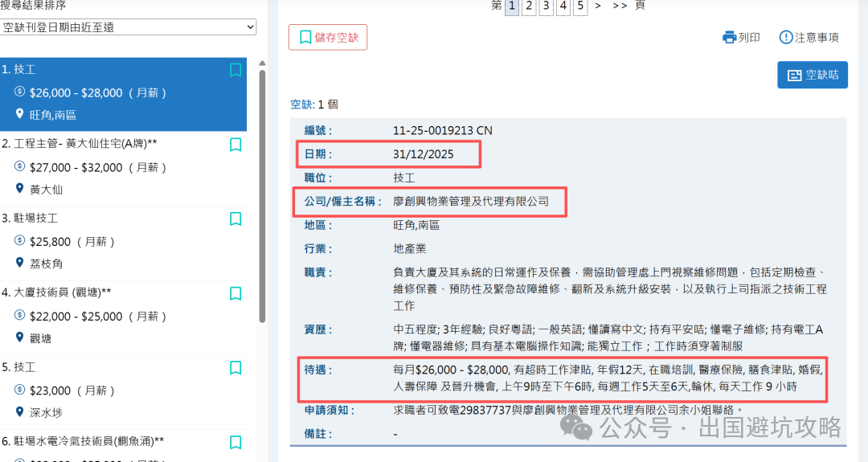Bookmark 駐場水電冷氣技術員 listing
The height and width of the screenshot is (462, 868).
[235, 442]
